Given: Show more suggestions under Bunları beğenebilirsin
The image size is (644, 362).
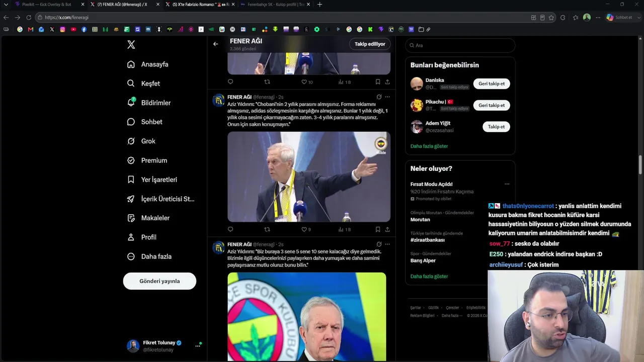Looking at the screenshot, I should tap(429, 146).
